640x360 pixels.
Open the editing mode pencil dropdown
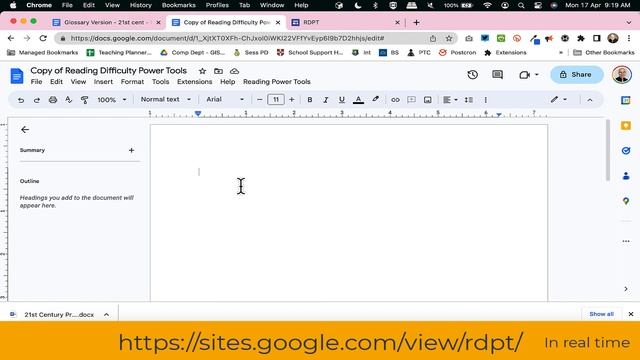tap(559, 99)
